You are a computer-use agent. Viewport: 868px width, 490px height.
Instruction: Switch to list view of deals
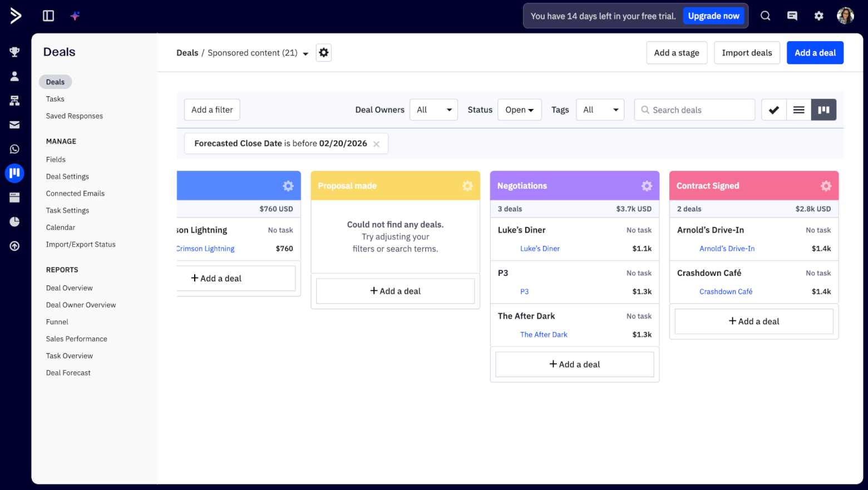798,110
